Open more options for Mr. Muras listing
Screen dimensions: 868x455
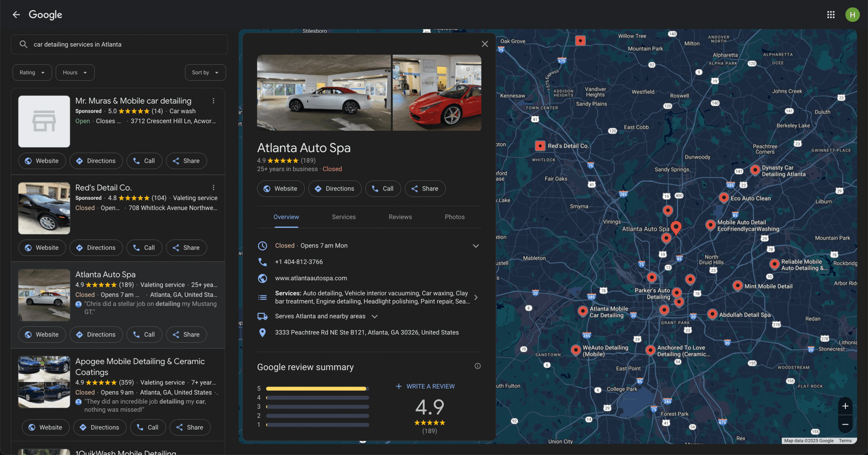tap(214, 101)
